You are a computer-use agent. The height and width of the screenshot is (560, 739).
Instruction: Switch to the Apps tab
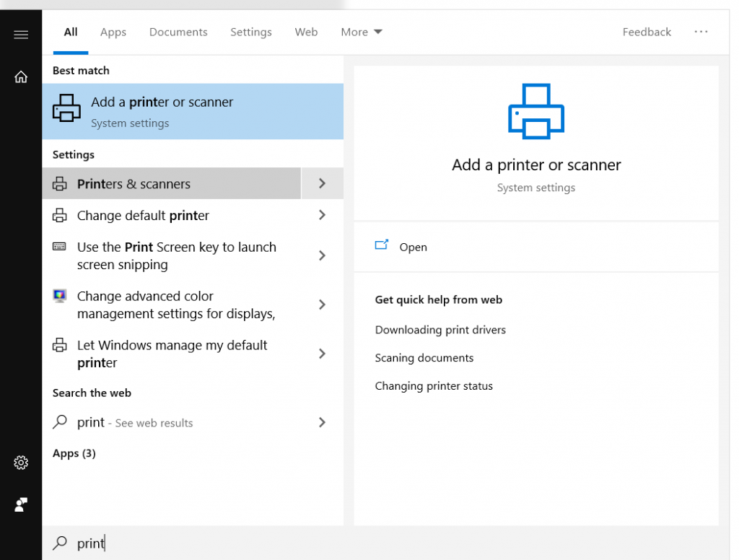pyautogui.click(x=113, y=32)
